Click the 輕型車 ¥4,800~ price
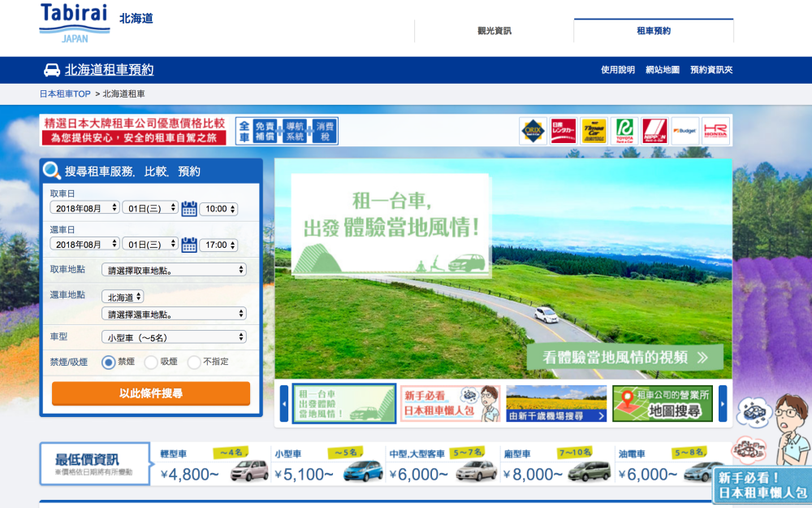This screenshot has height=508, width=812. tap(190, 475)
